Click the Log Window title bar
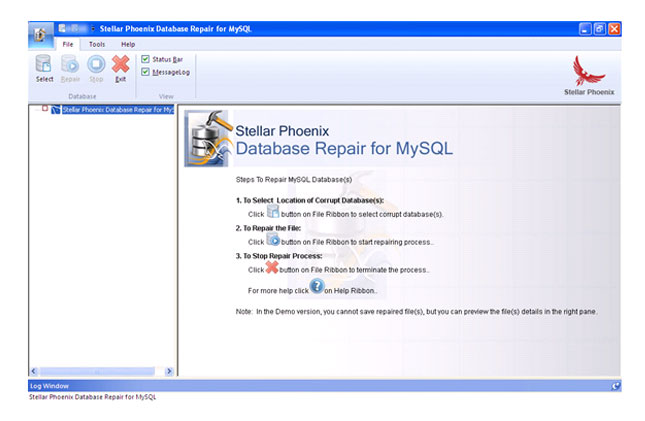Image resolution: width=645 pixels, height=421 pixels. click(x=325, y=386)
